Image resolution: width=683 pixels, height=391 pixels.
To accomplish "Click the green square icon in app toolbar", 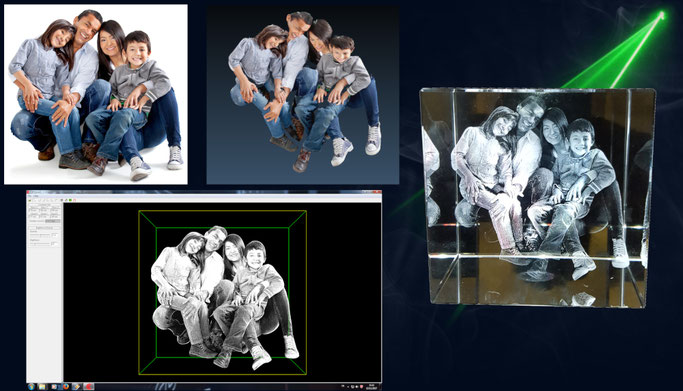I will tap(70, 200).
